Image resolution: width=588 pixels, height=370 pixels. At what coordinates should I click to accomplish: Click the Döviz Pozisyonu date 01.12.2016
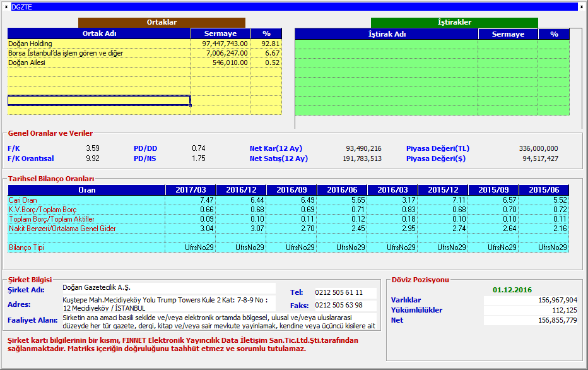[512, 290]
